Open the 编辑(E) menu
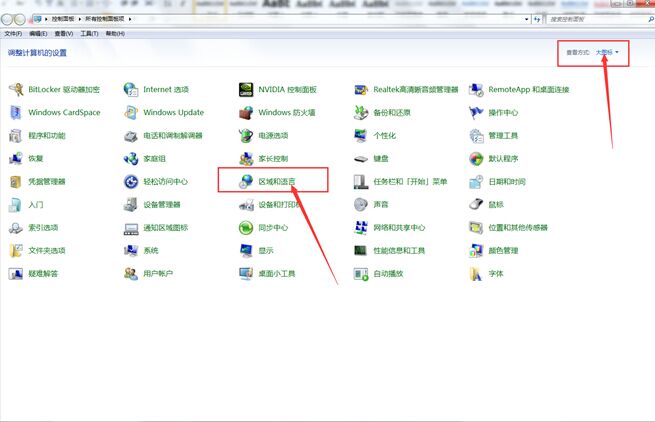 (x=38, y=33)
